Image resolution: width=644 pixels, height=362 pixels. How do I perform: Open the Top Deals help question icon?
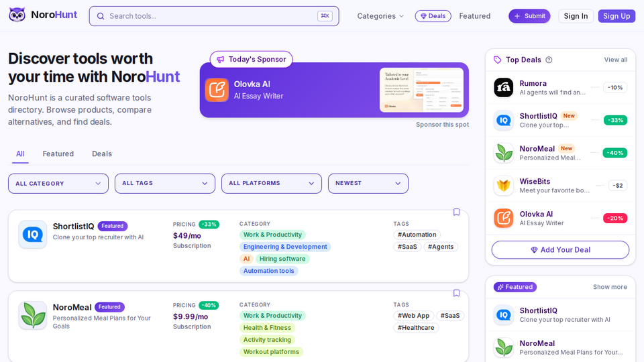click(x=549, y=60)
